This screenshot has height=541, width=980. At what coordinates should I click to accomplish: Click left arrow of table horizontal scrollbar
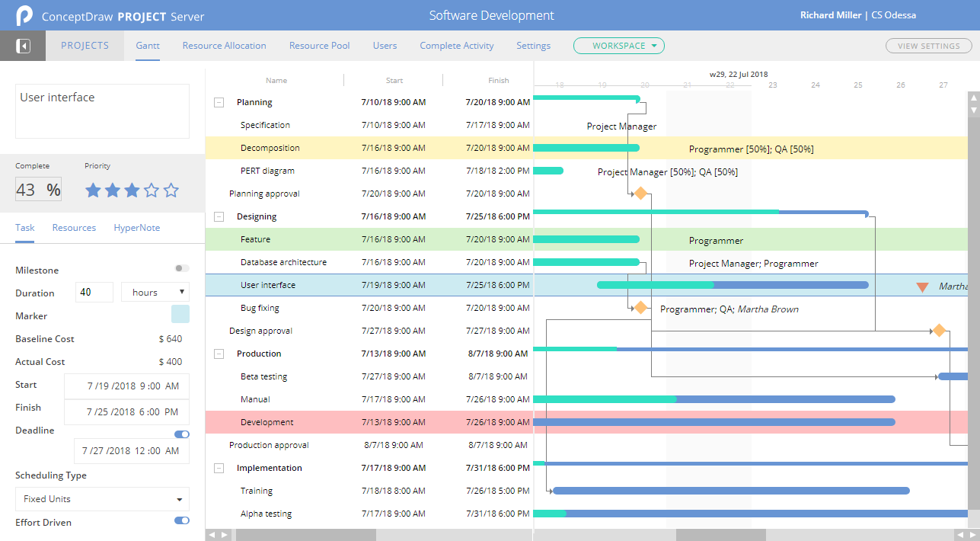pos(212,535)
